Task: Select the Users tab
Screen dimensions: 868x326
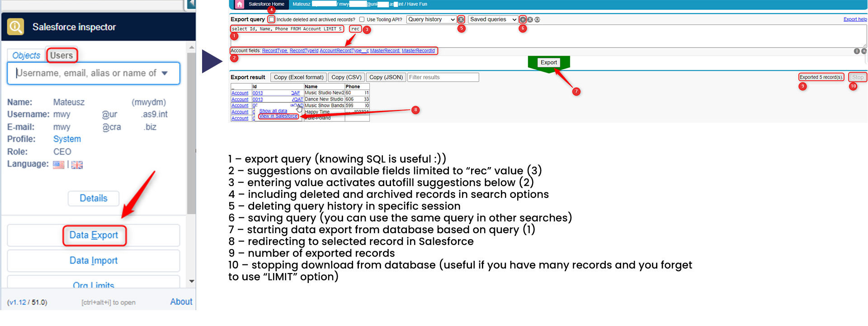Action: coord(61,55)
